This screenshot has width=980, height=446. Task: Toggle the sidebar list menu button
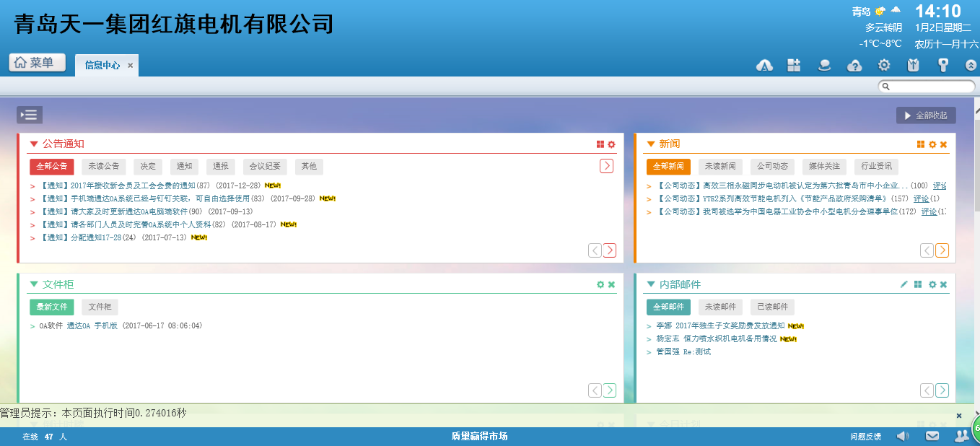click(30, 115)
